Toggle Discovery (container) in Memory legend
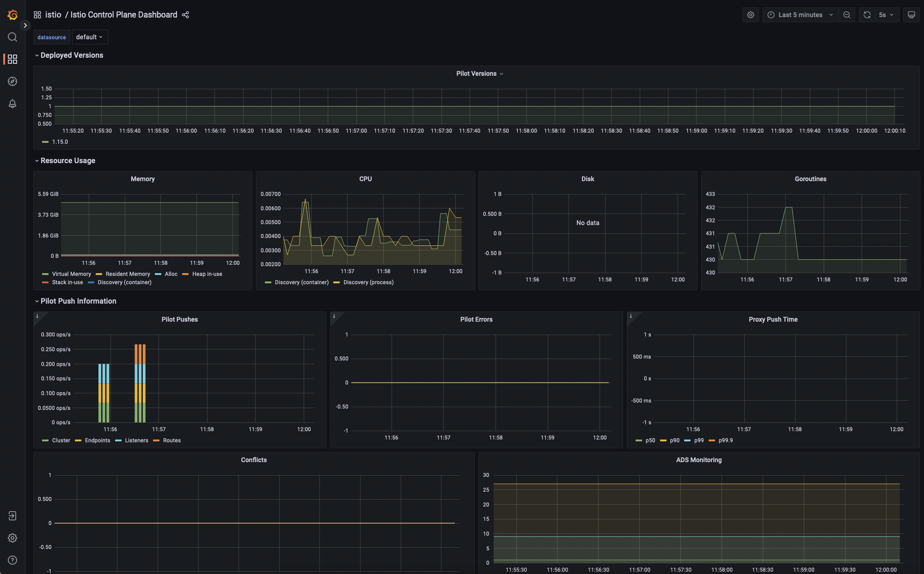The image size is (924, 574). (124, 282)
